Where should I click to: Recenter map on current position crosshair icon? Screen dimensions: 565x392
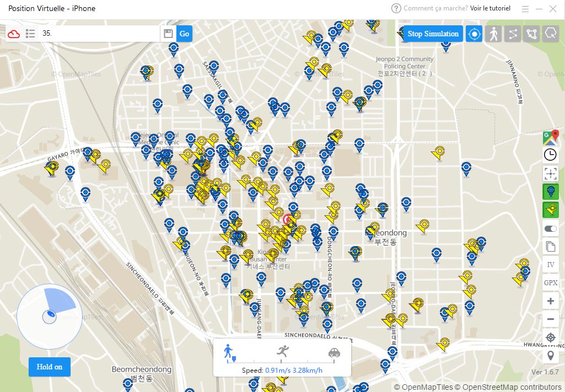click(x=551, y=337)
